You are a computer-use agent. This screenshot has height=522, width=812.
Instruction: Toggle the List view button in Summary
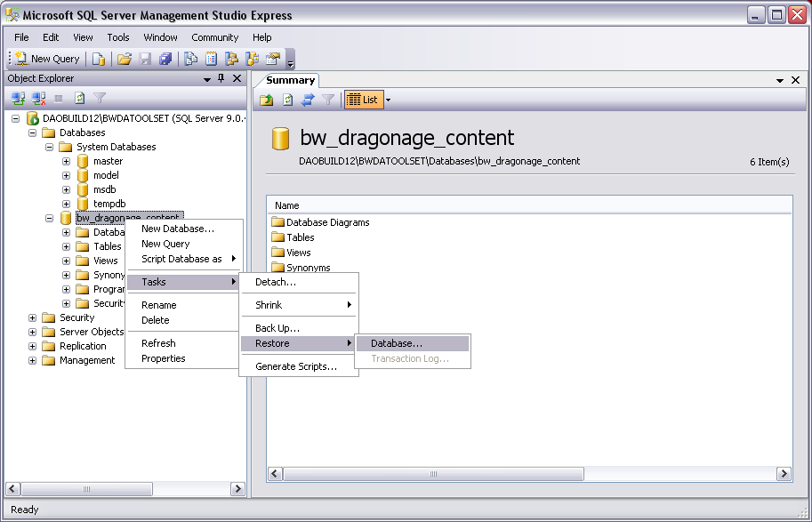coord(363,100)
